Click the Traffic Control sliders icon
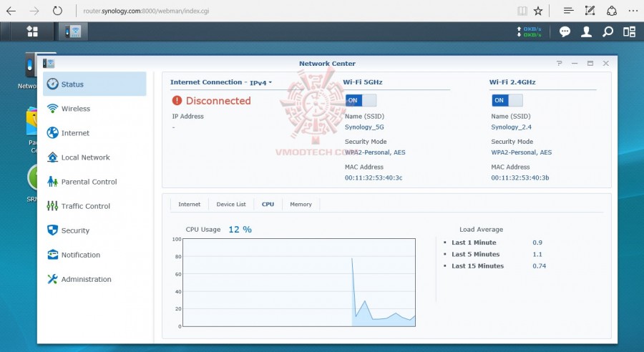 [52, 206]
